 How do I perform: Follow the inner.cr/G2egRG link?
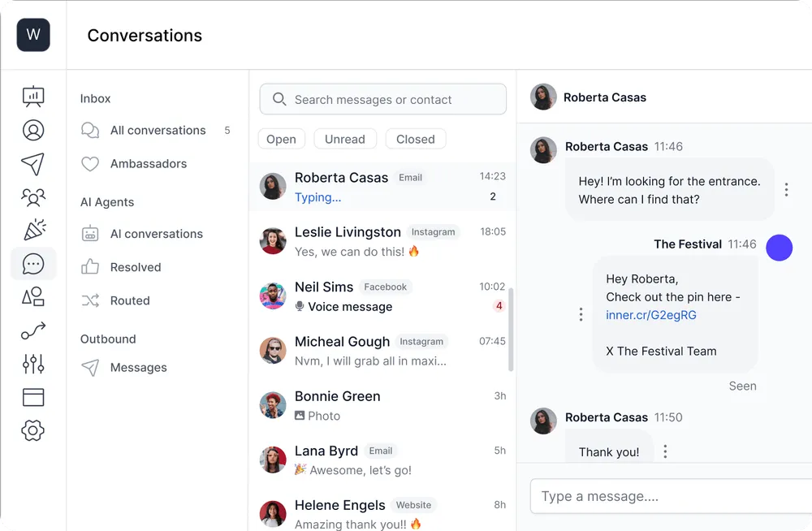pyautogui.click(x=651, y=315)
